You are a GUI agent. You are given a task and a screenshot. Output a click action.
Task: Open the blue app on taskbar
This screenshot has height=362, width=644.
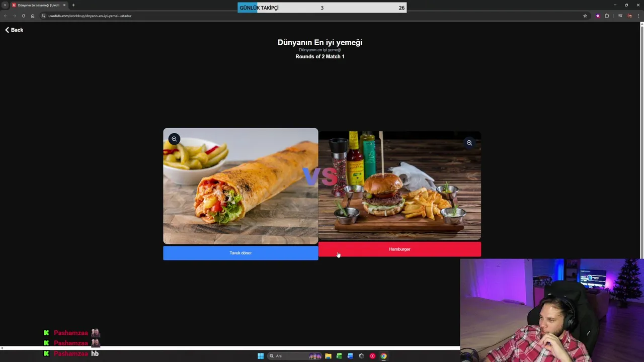pyautogui.click(x=350, y=356)
